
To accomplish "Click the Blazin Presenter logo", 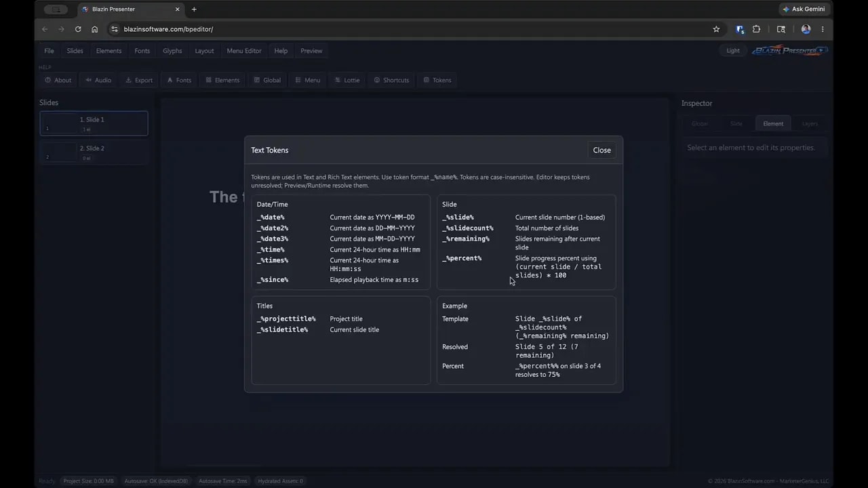I will [x=789, y=51].
